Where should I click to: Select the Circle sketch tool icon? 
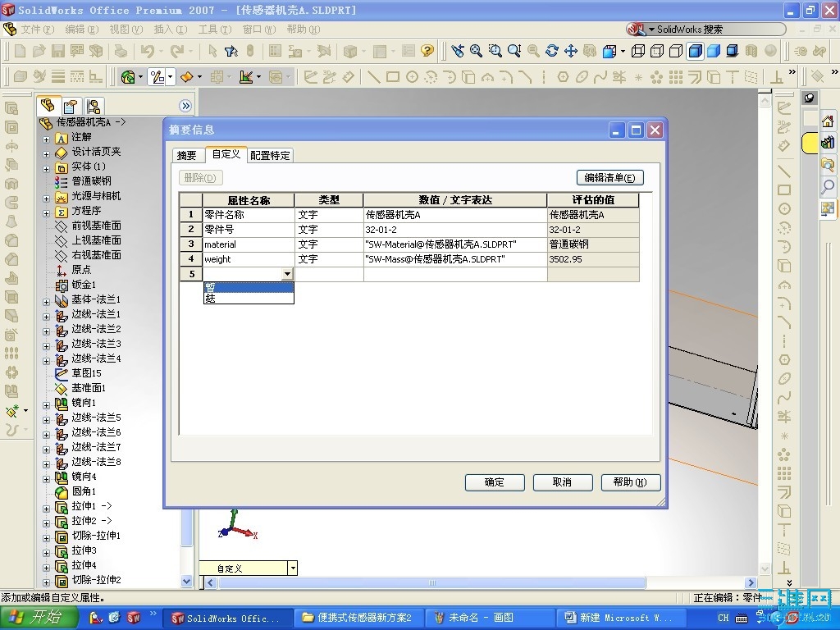pyautogui.click(x=412, y=77)
